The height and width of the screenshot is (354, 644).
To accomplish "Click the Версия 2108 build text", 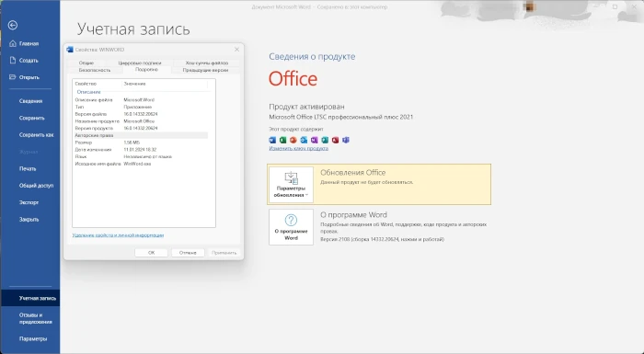I will [382, 239].
